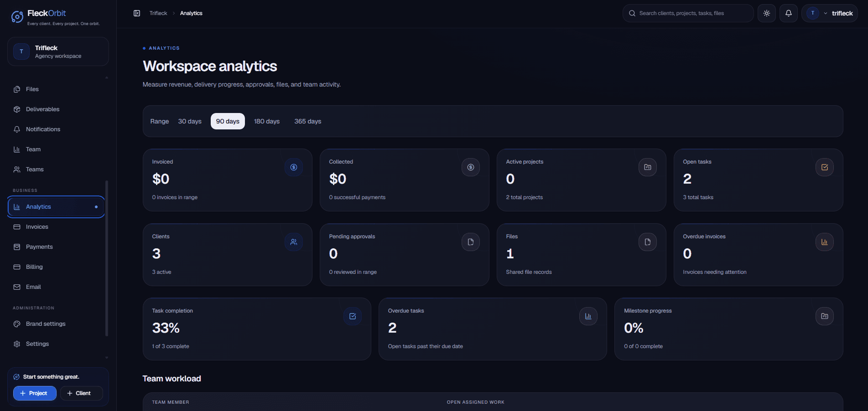Viewport: 868px width, 411px height.
Task: Set range to 30 days
Action: pos(190,121)
